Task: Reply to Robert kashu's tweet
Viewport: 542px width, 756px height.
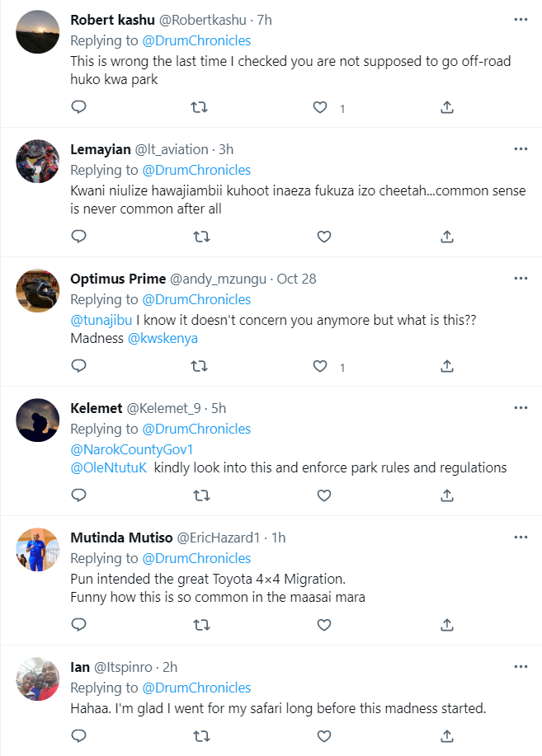Action: coord(78,107)
